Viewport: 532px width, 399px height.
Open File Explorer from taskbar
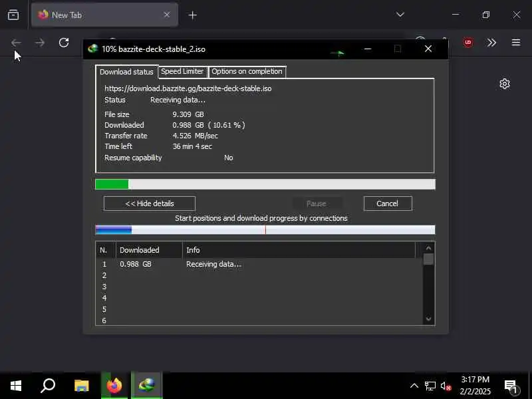click(x=81, y=386)
